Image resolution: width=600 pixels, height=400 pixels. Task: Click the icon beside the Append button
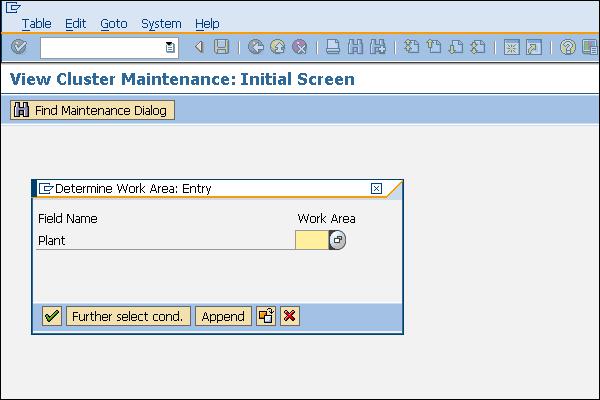click(266, 316)
